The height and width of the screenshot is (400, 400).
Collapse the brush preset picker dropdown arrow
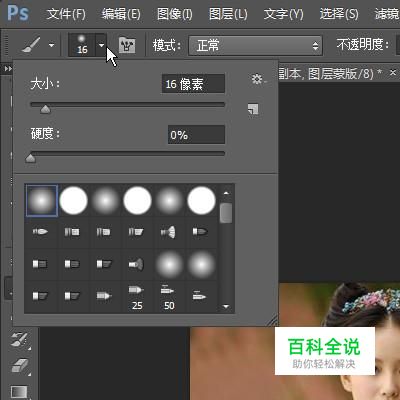(x=101, y=45)
